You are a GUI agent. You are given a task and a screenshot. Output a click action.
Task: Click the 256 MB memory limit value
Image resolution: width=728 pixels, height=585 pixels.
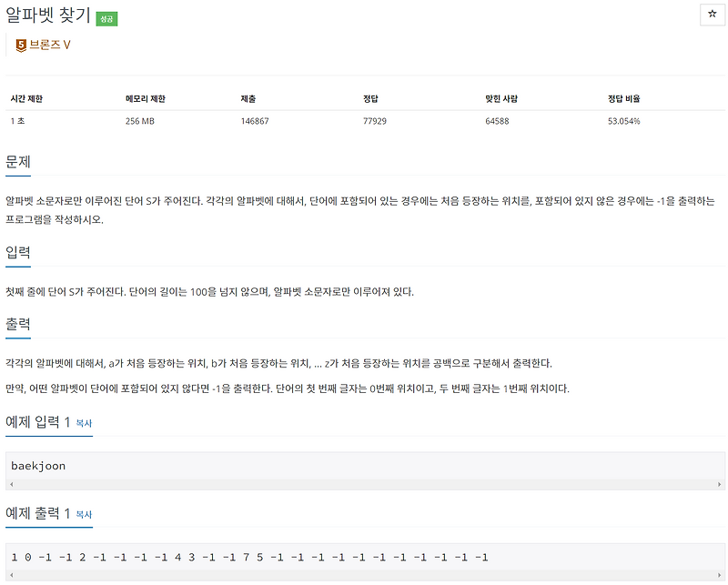coord(140,121)
